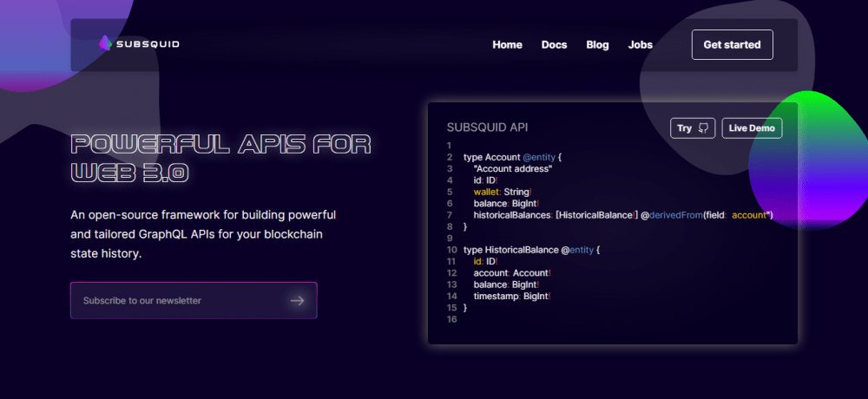This screenshot has height=399, width=868.
Task: Click the POWERFUL APIS FOR WEB 3.0 heading
Action: pos(220,159)
